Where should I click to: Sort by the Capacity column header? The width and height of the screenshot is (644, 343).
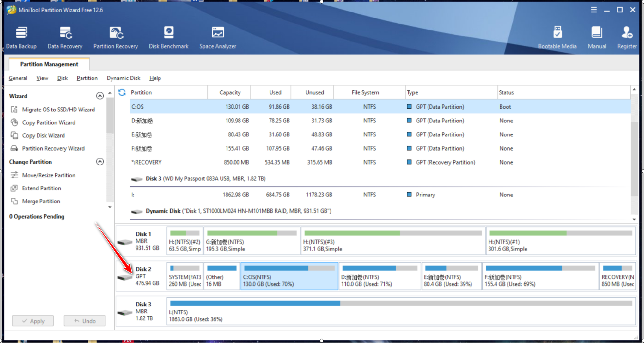point(229,92)
